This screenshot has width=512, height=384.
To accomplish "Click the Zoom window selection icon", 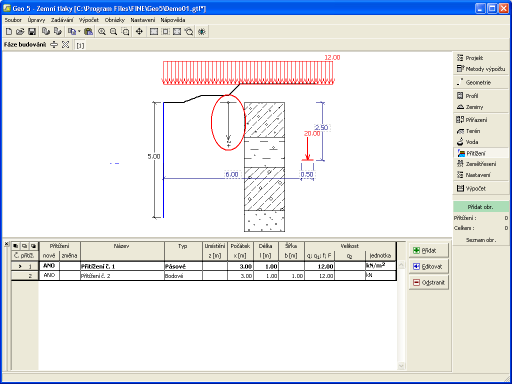I will click(125, 32).
